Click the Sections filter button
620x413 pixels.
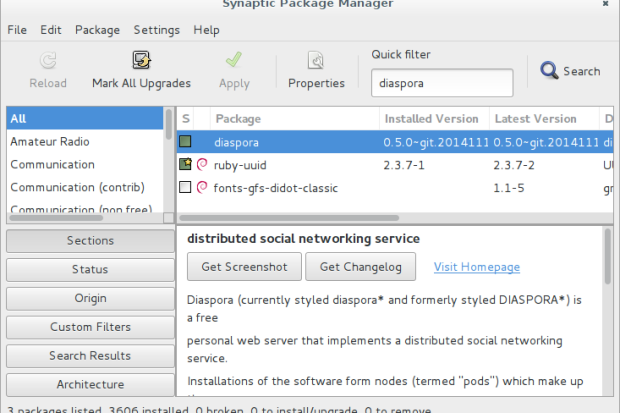(x=90, y=241)
